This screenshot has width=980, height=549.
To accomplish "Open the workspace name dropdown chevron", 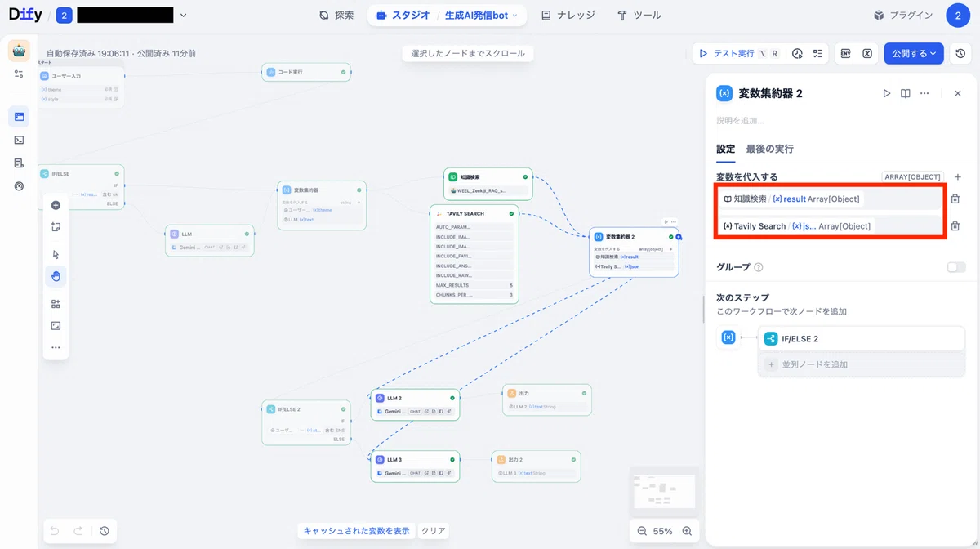I will tap(183, 15).
